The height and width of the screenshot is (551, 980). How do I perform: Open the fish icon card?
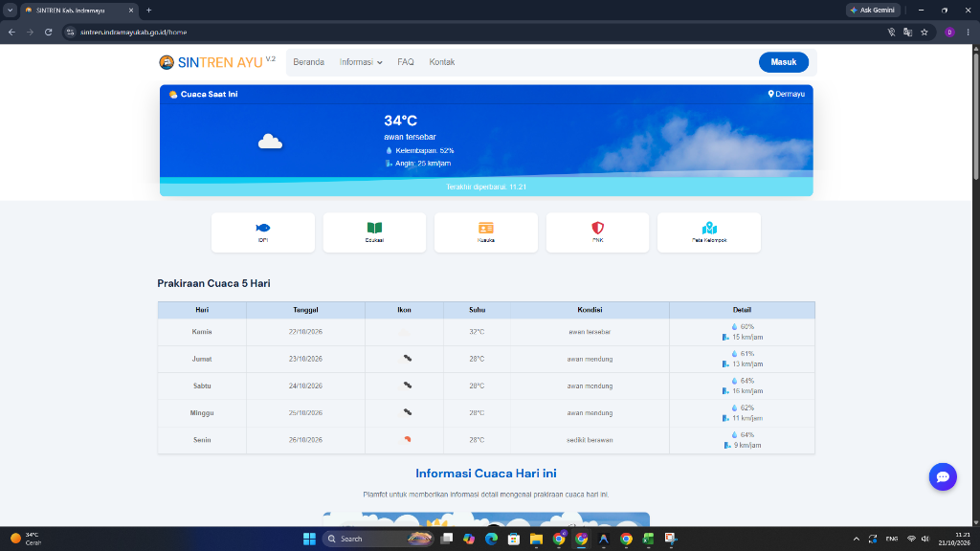pos(263,232)
